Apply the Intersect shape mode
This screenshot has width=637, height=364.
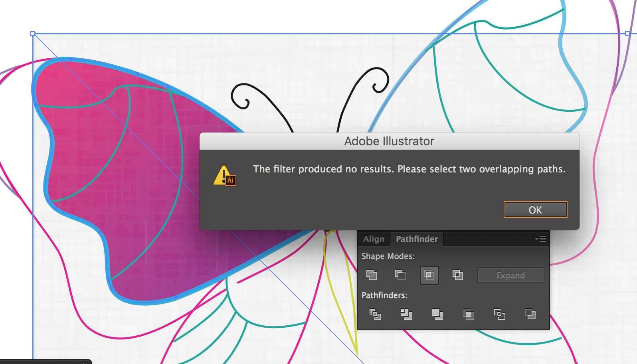point(429,275)
